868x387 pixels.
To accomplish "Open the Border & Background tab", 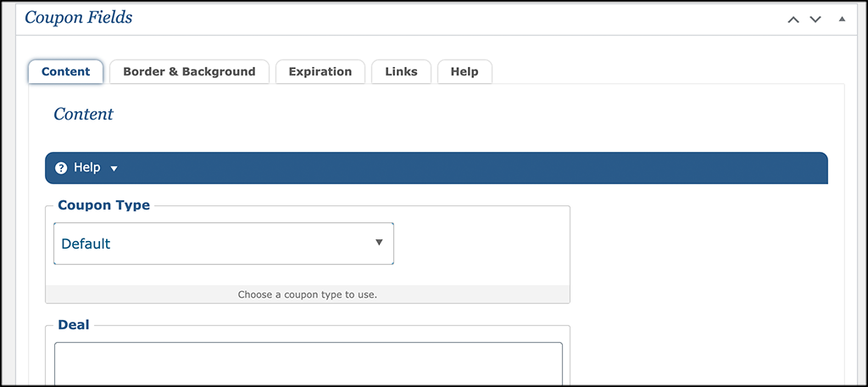I will [189, 72].
